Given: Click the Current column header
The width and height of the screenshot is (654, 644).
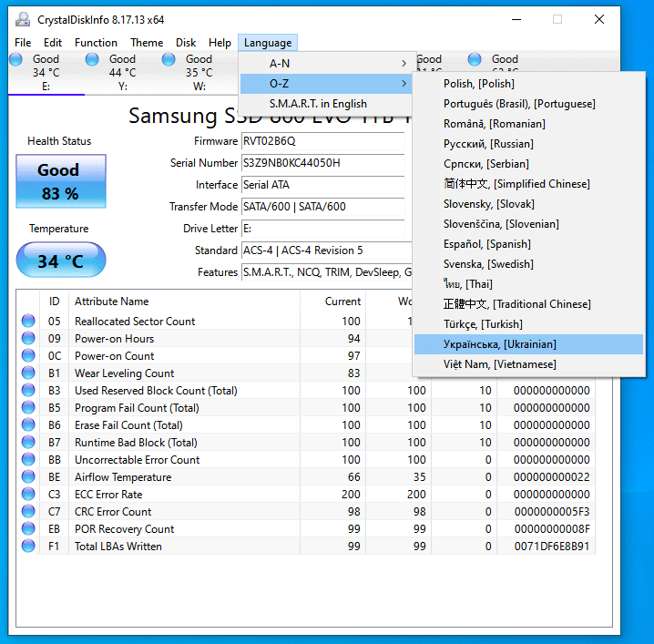Looking at the screenshot, I should pos(332,302).
